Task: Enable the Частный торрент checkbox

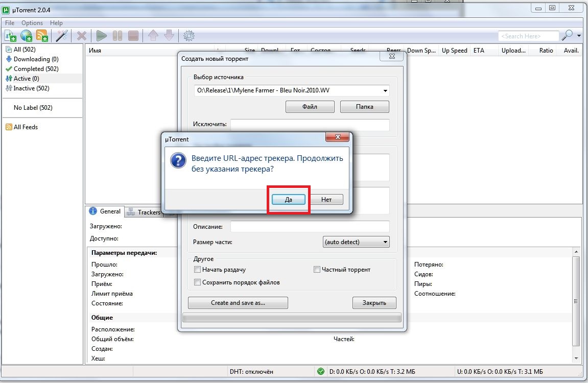Action: pos(317,270)
